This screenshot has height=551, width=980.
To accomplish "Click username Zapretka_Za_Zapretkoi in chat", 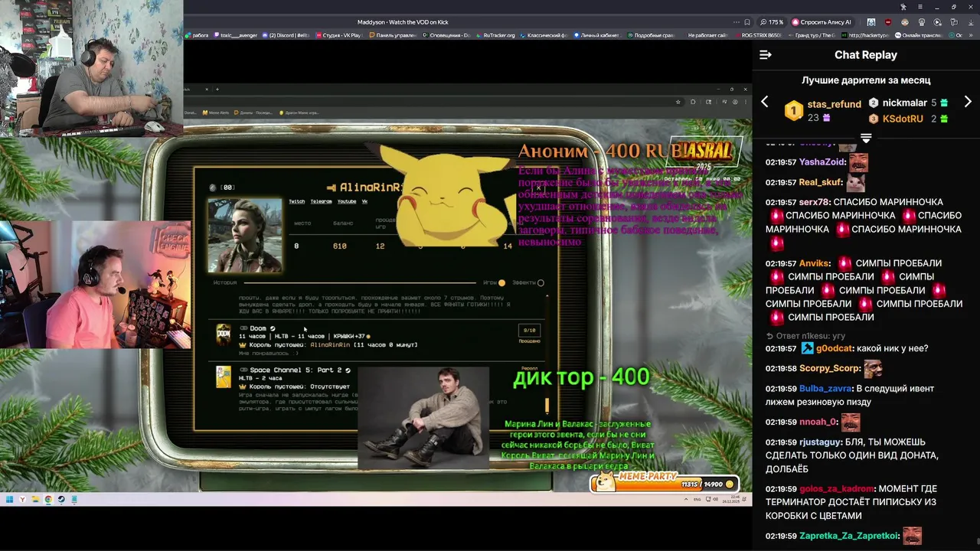I will [x=849, y=536].
